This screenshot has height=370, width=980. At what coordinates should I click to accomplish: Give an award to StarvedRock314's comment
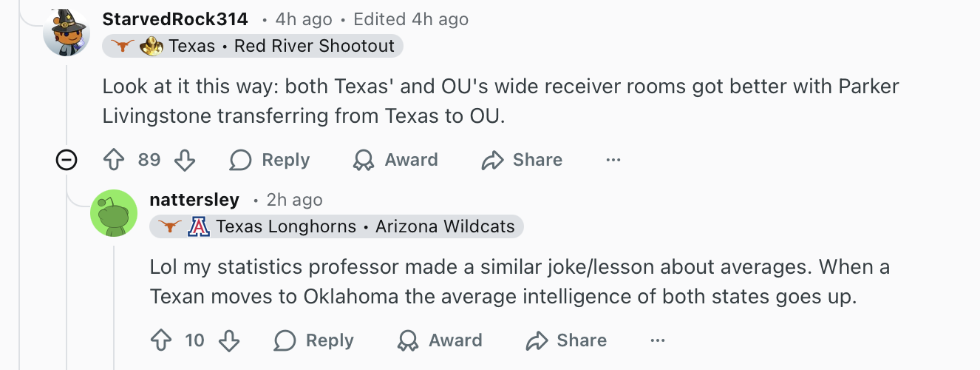coord(395,160)
